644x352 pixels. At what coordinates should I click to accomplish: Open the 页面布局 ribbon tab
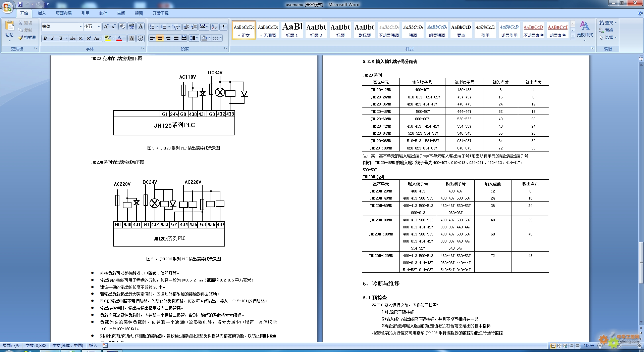[64, 13]
